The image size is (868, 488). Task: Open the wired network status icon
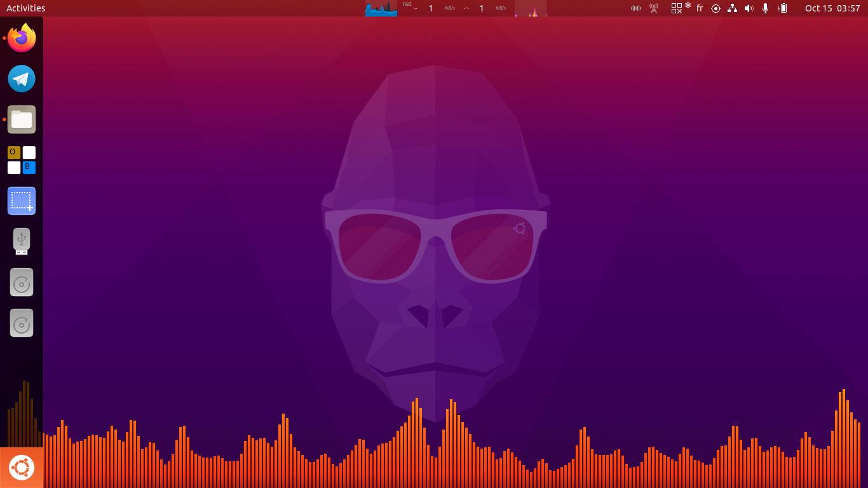(x=732, y=8)
